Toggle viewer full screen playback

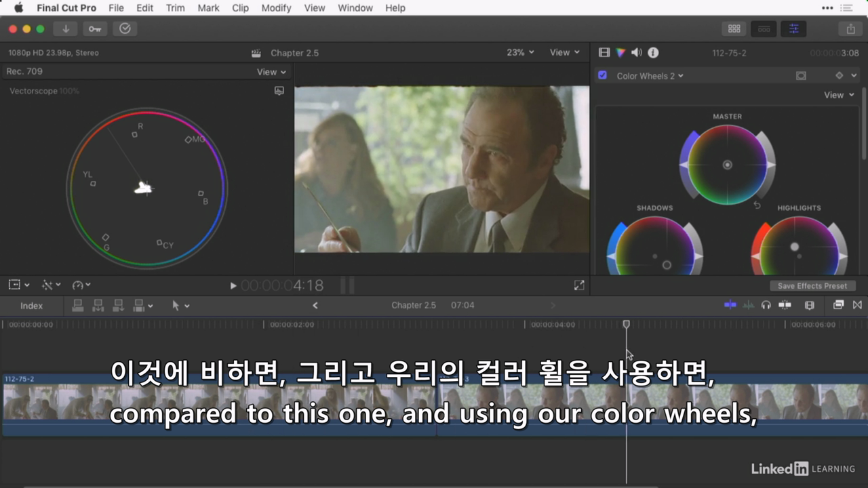tap(579, 285)
